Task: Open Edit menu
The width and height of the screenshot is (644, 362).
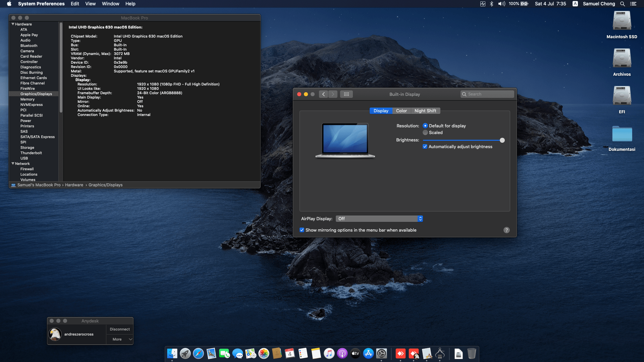Action: coord(75,4)
